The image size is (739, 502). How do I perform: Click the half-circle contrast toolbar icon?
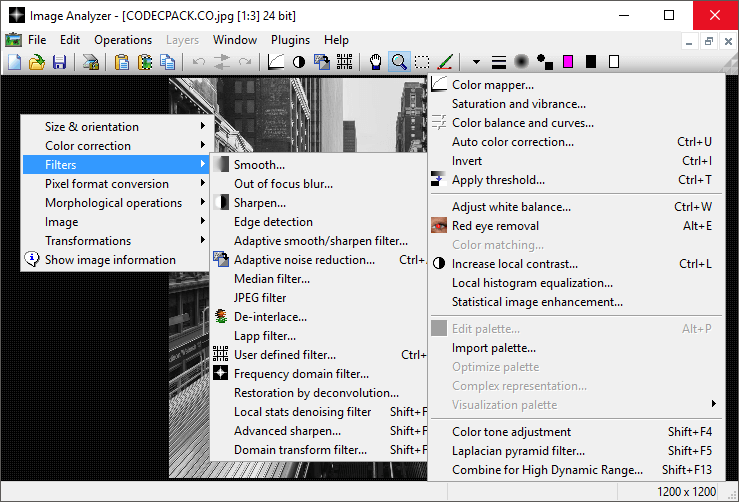tap(299, 62)
